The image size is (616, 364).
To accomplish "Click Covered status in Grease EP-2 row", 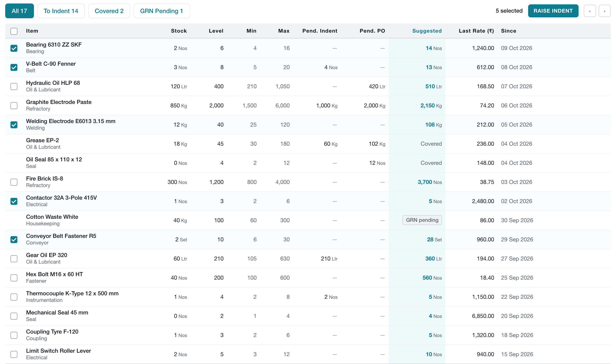I will click(x=431, y=144).
